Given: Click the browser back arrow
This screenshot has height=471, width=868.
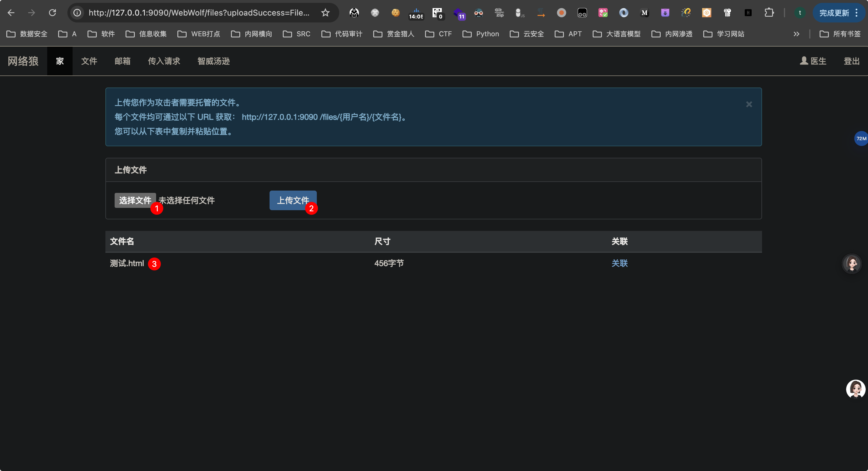Looking at the screenshot, I should (11, 13).
